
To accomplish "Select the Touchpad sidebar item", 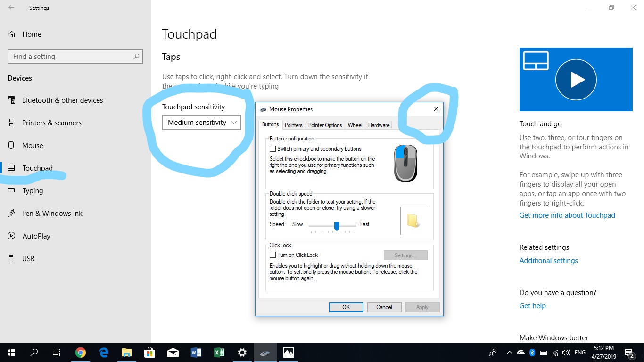I will pyautogui.click(x=38, y=168).
